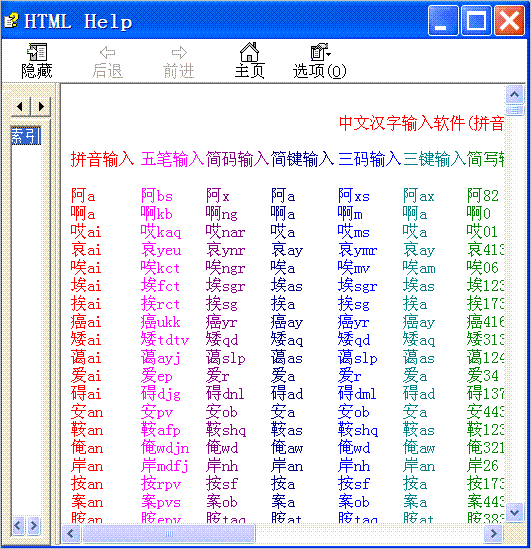Click the 前进 (Forward) arrow icon
Image resolution: width=531 pixels, height=549 pixels.
click(179, 53)
